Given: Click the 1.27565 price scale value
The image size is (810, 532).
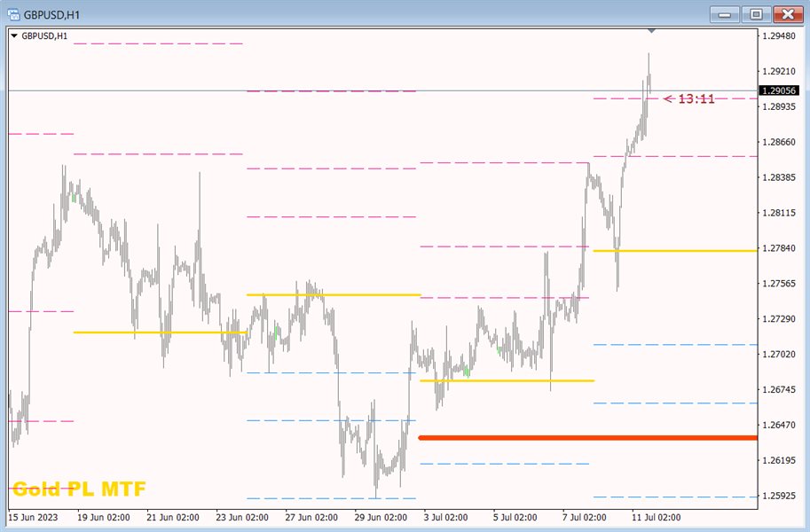Looking at the screenshot, I should (779, 284).
